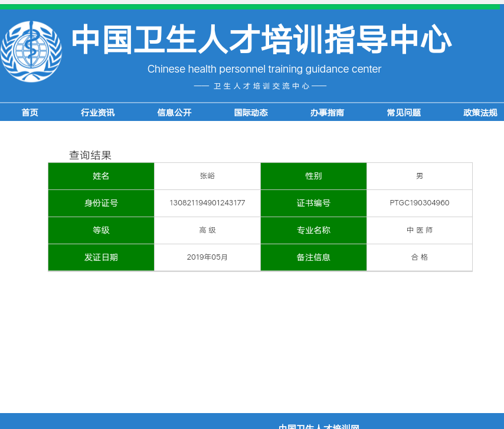This screenshot has height=429, width=504.
Task: Select the 国际动态 navigation item
Action: pyautogui.click(x=251, y=113)
